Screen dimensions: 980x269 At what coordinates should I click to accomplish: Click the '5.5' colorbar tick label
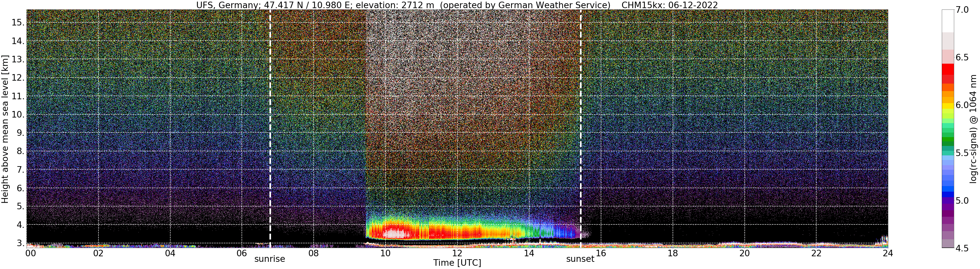coord(962,152)
